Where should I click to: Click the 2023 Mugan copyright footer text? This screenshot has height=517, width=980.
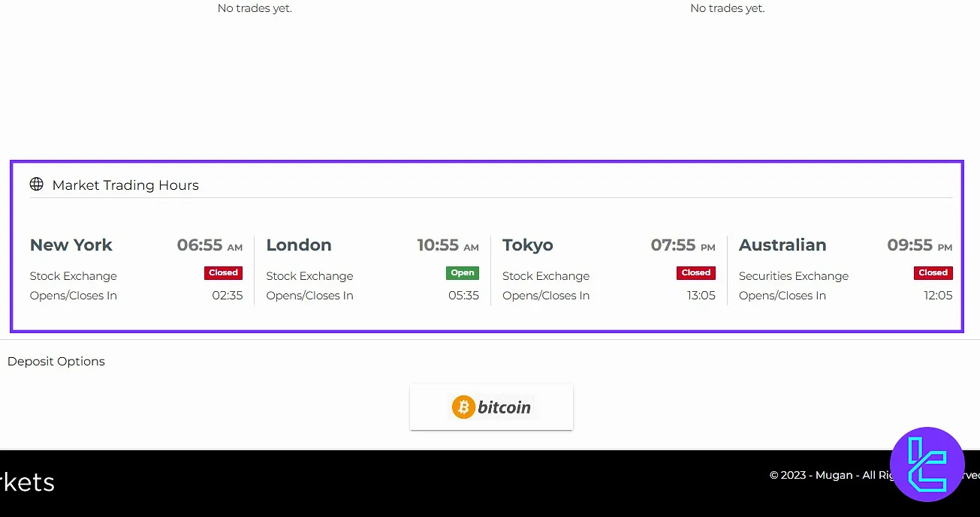(x=826, y=475)
